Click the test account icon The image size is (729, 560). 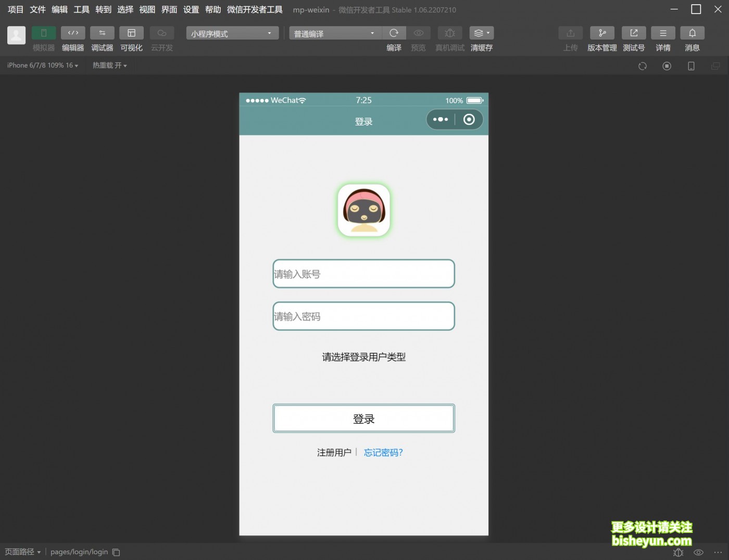(634, 33)
